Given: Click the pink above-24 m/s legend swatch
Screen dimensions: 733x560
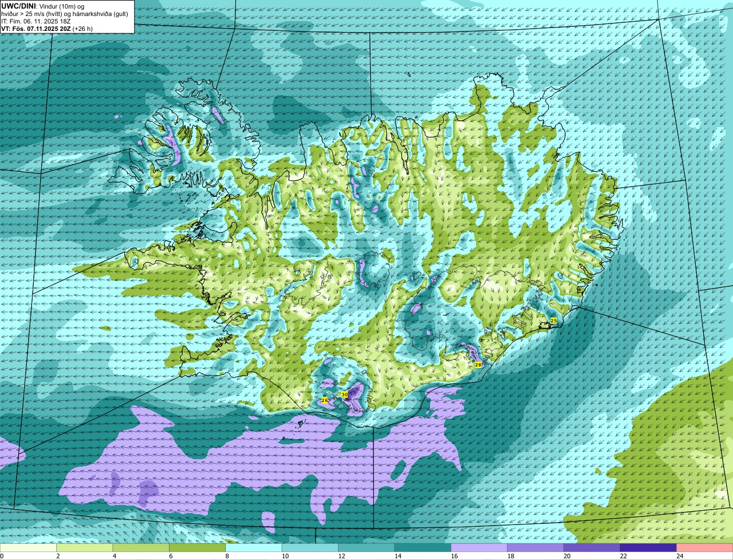Looking at the screenshot, I should pos(704,548).
